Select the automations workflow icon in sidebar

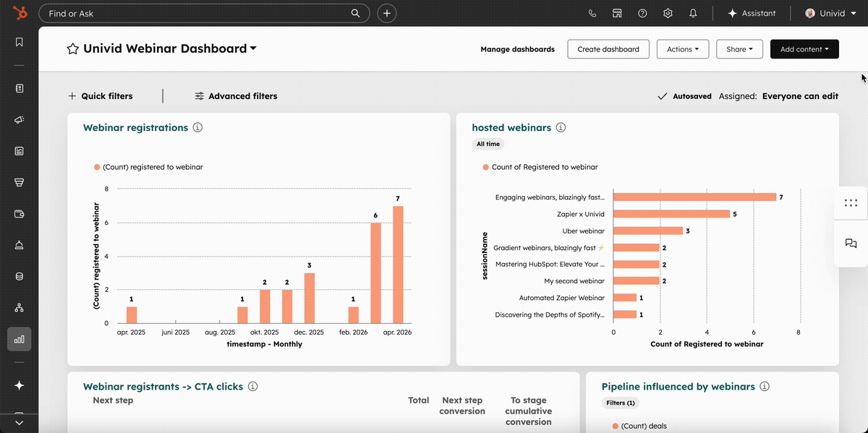click(19, 307)
